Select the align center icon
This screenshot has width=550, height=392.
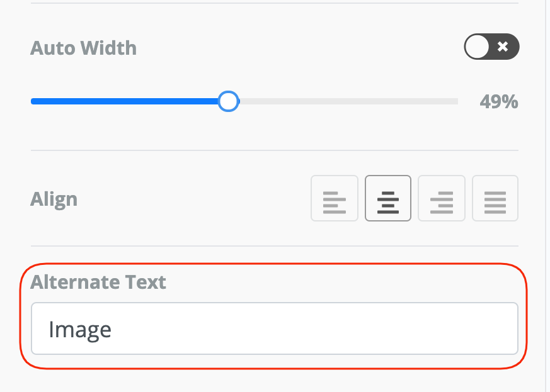point(388,198)
